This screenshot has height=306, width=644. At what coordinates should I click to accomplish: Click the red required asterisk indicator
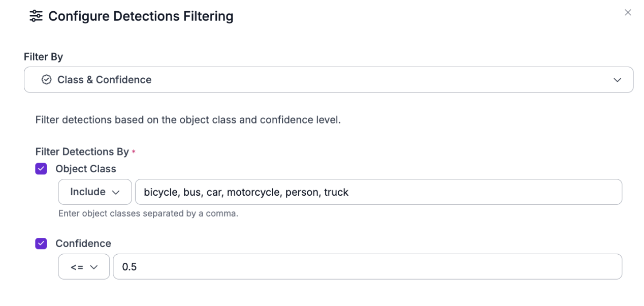pyautogui.click(x=134, y=152)
